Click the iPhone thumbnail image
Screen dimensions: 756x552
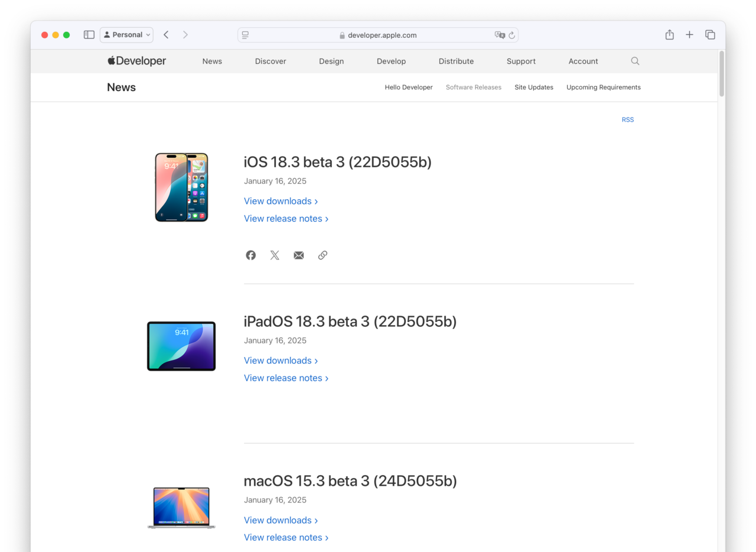[181, 187]
